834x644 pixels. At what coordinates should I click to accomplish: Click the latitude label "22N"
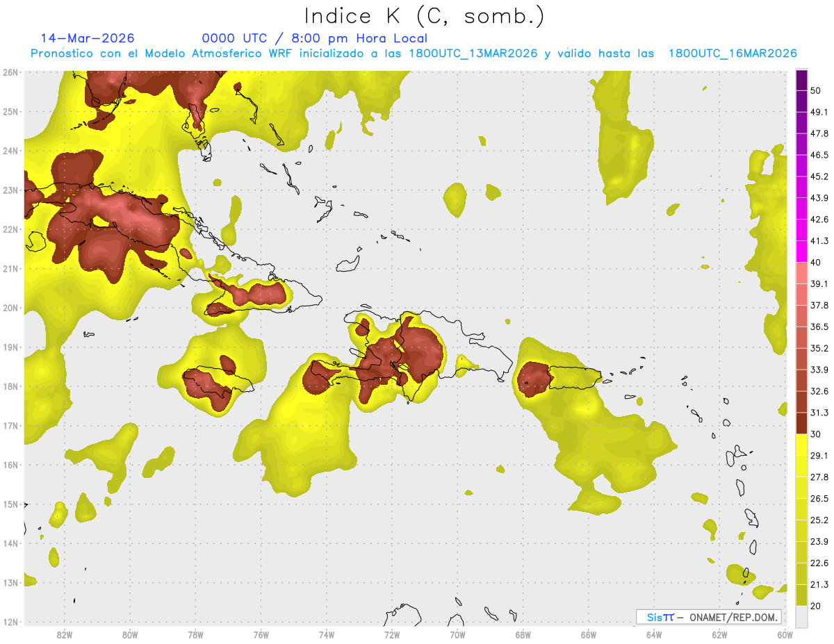10,229
